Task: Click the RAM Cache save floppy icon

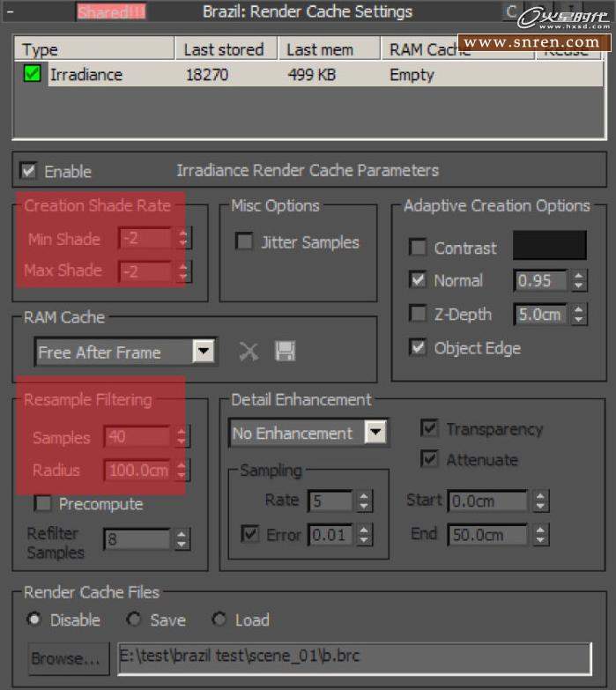Action: [286, 351]
